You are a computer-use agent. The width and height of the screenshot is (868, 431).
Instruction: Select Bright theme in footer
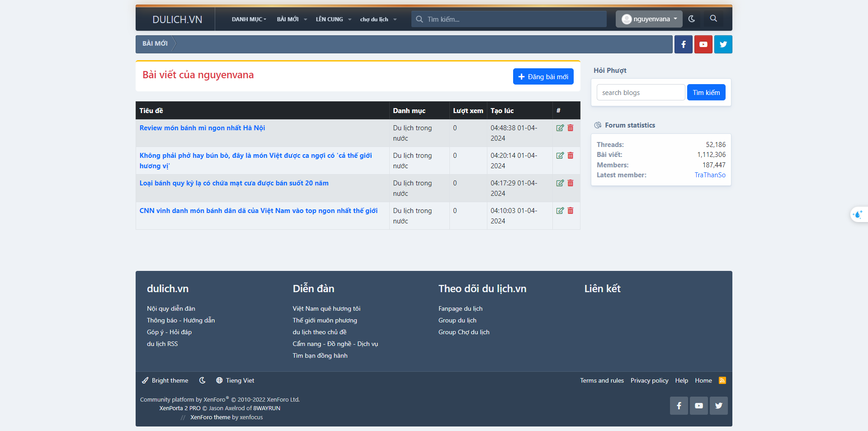(x=165, y=380)
